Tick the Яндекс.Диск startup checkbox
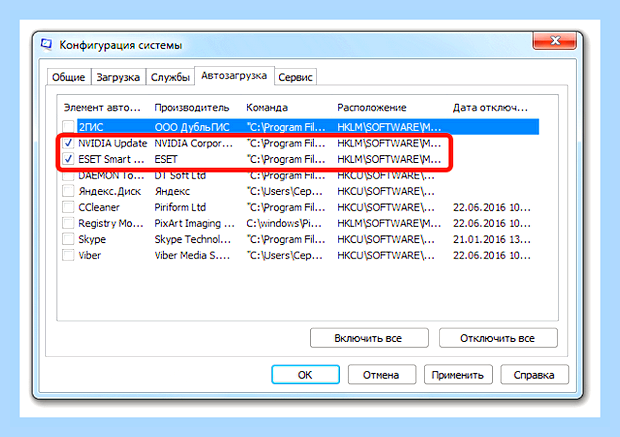 tap(68, 191)
